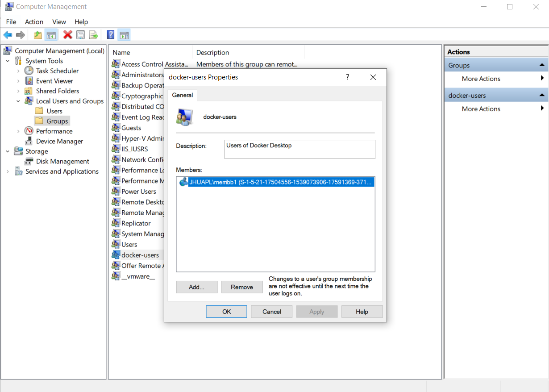Toggle the Show/Hide Console Tree icon
The width and height of the screenshot is (549, 392).
51,35
